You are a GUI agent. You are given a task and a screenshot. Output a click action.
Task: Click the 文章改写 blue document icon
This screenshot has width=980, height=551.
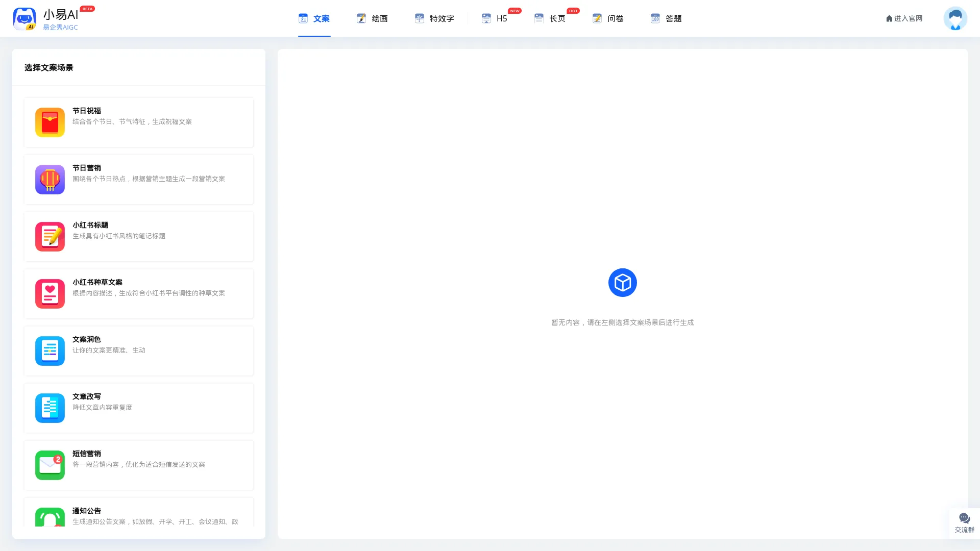point(50,408)
